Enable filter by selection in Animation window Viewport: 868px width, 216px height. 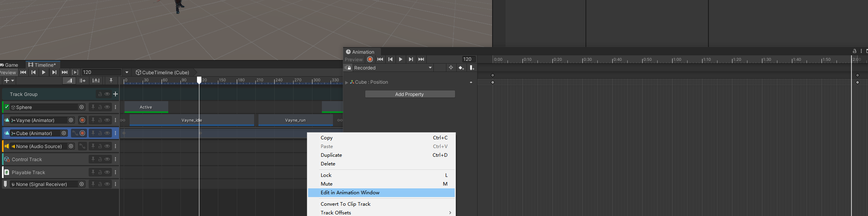point(451,68)
